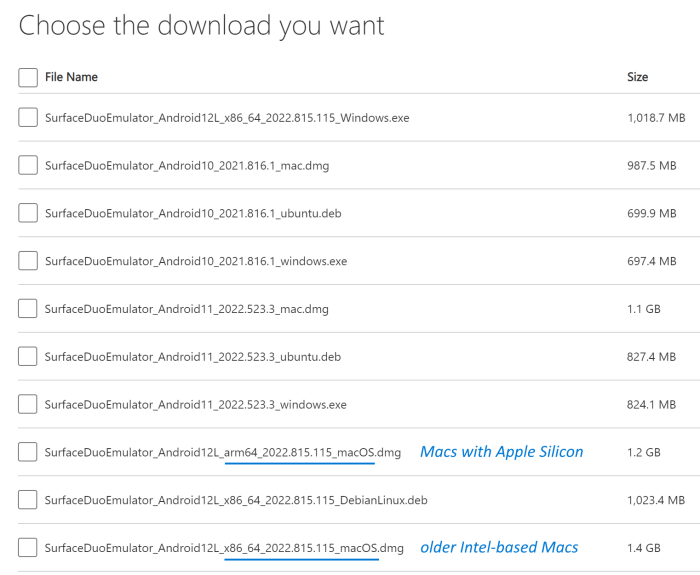The height and width of the screenshot is (575, 700).
Task: Tick checkbox for Android11_2022.523.3_ubuntu.deb
Action: click(x=28, y=357)
